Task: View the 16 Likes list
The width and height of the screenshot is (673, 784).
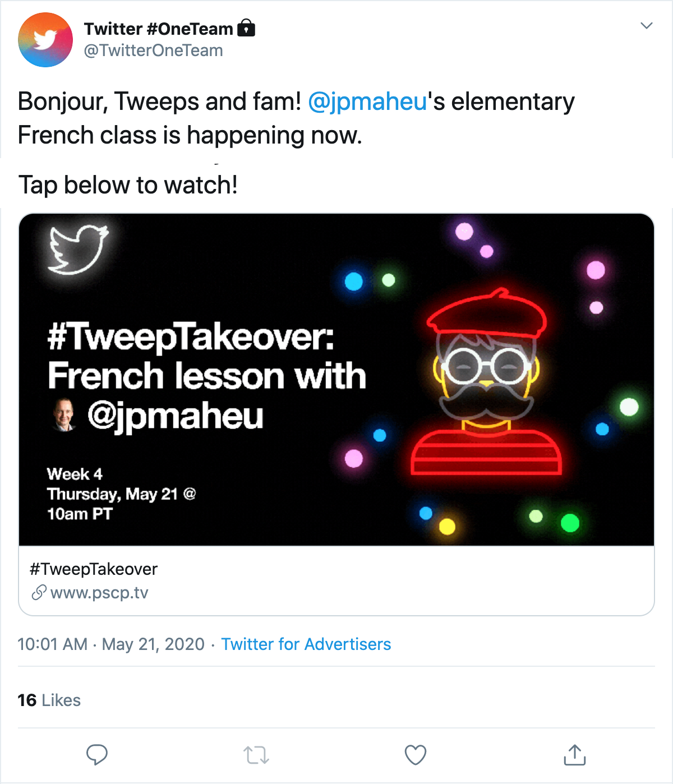Action: point(49,700)
